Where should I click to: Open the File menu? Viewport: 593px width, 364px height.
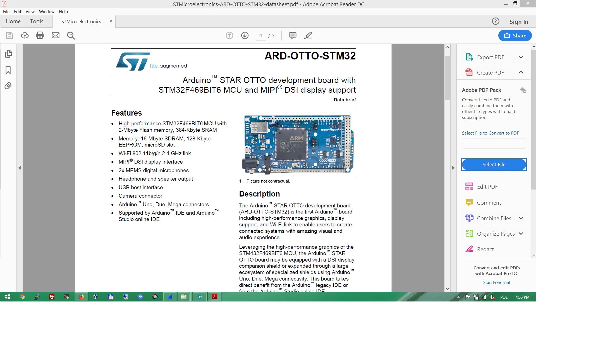(x=6, y=11)
